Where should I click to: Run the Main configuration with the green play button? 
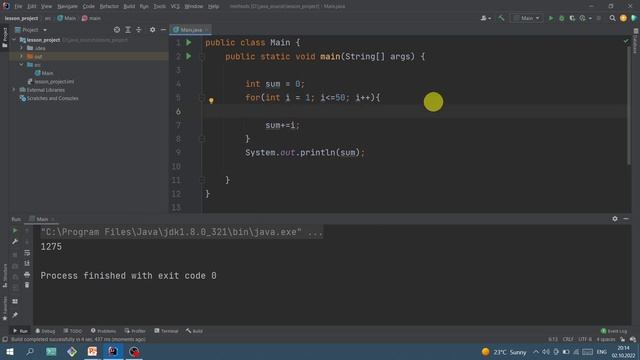tap(551, 18)
